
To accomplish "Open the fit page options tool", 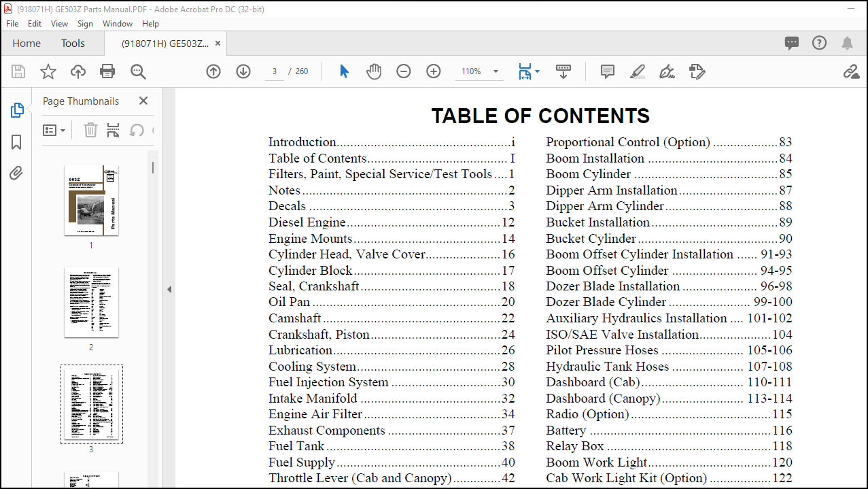I will point(529,71).
